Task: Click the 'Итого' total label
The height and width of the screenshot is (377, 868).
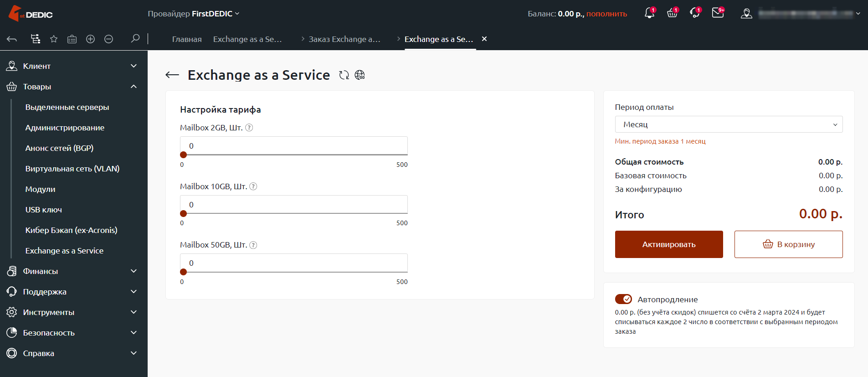Action: 629,215
